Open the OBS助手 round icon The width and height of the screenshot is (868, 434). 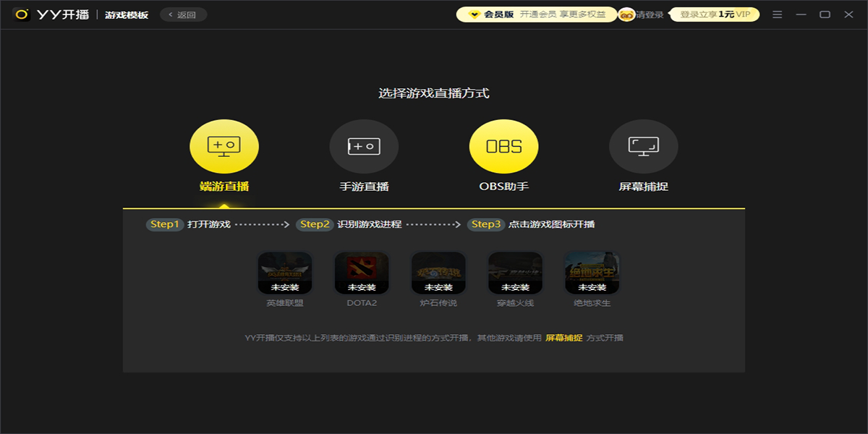click(504, 147)
